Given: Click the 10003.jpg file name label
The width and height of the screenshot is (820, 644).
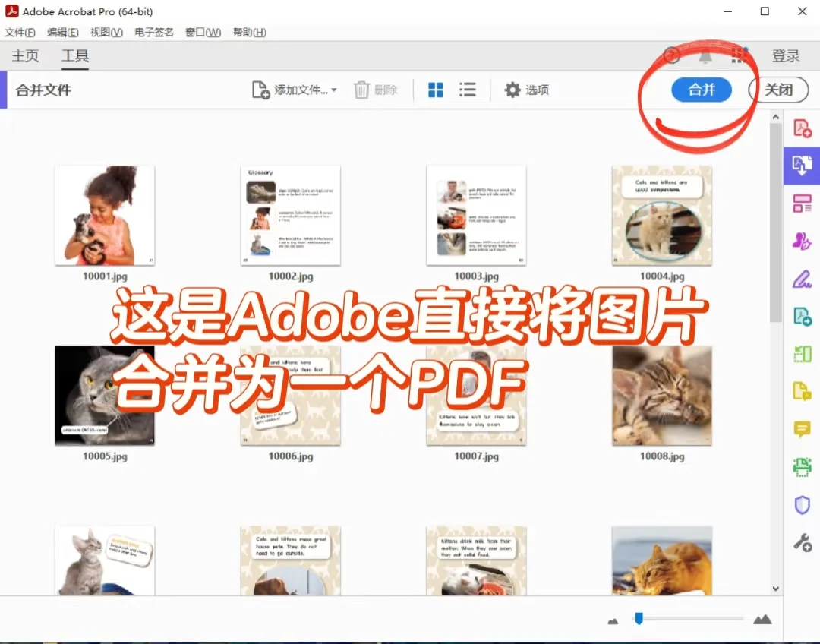Looking at the screenshot, I should (x=476, y=276).
